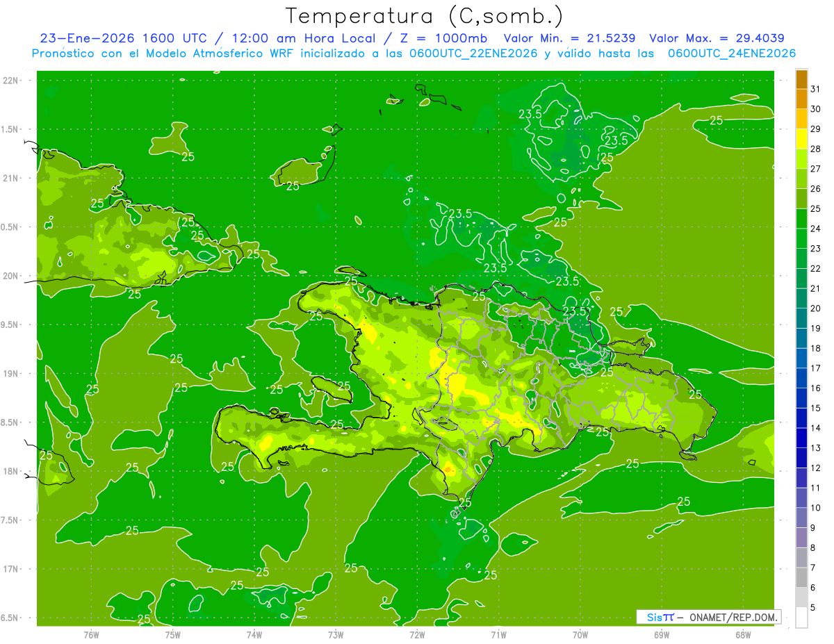Click the '73W' longitude label
834x644 pixels.
pos(336,635)
